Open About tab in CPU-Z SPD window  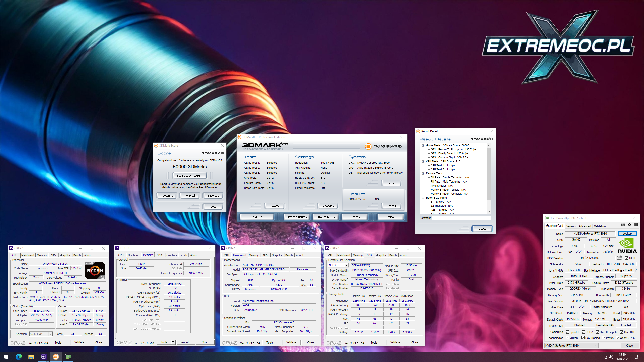point(404,255)
